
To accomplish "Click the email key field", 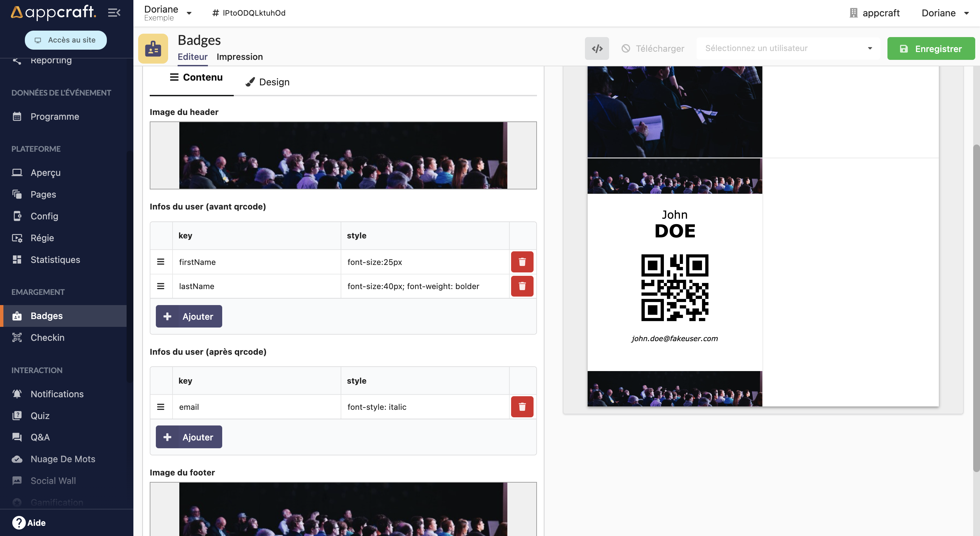I will (257, 407).
